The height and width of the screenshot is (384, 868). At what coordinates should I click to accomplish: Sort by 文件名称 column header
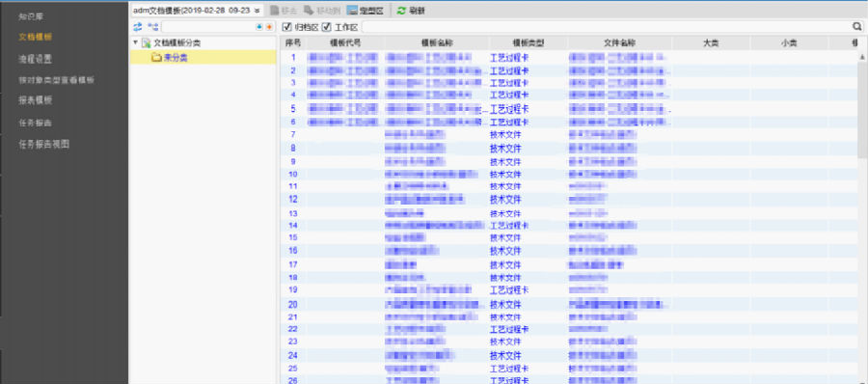pyautogui.click(x=620, y=42)
